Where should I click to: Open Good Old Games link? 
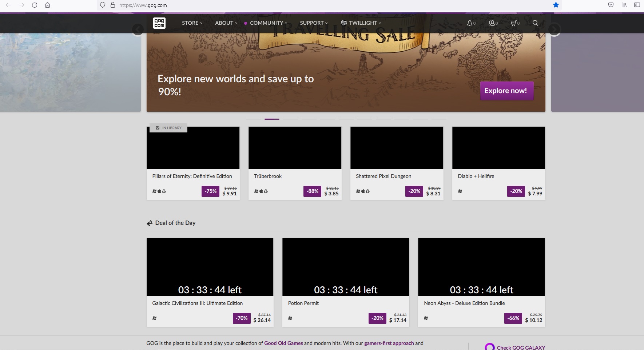coord(283,343)
